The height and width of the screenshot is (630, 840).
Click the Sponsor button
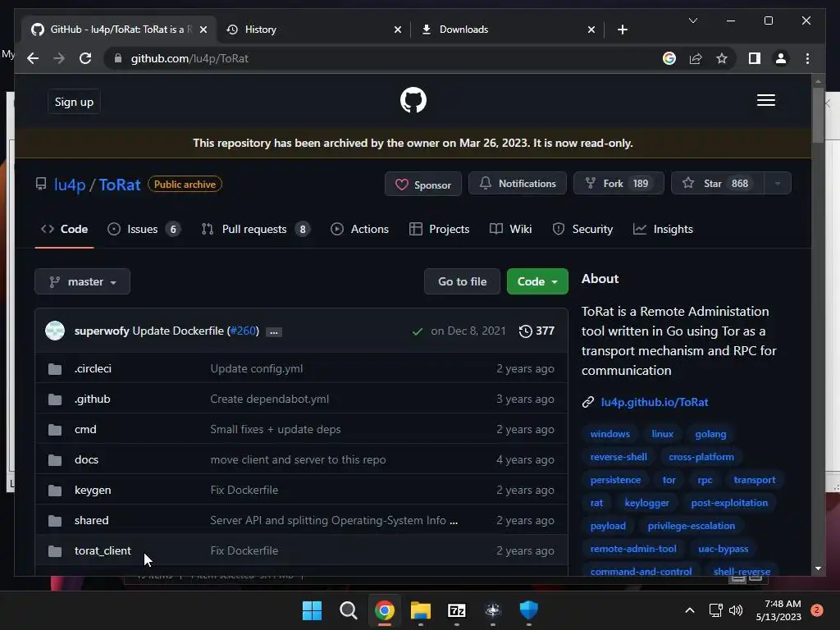(x=422, y=185)
